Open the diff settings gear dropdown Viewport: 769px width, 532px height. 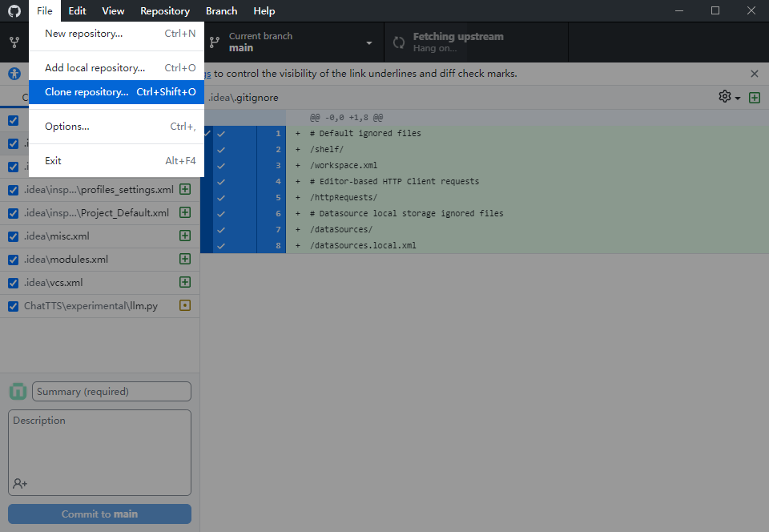tap(728, 97)
